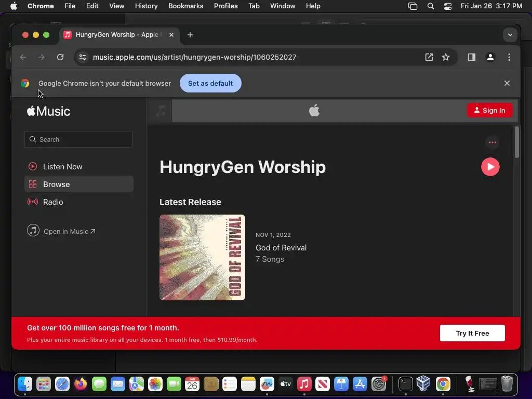This screenshot has height=399, width=532.
Task: Open VirtualBox from the Dock
Action: (x=424, y=384)
